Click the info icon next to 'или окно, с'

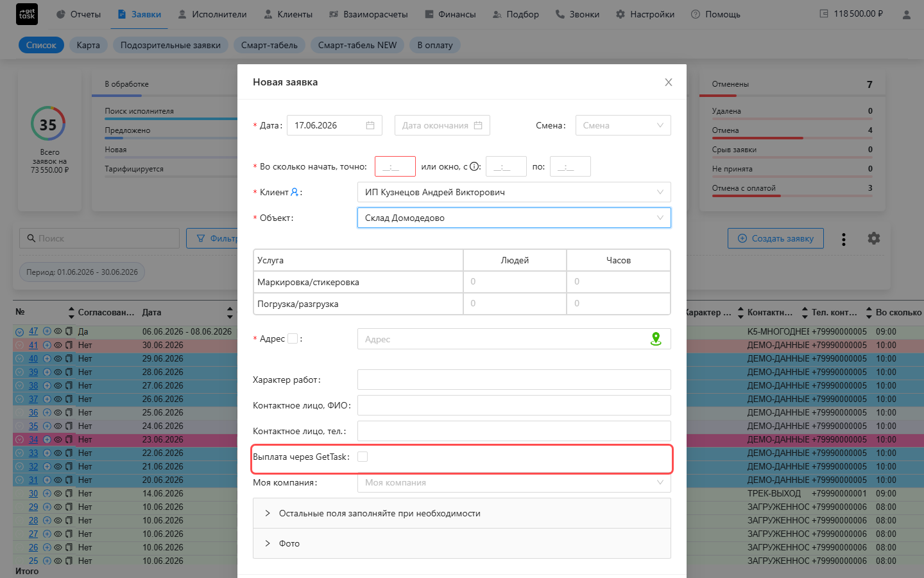coord(475,166)
